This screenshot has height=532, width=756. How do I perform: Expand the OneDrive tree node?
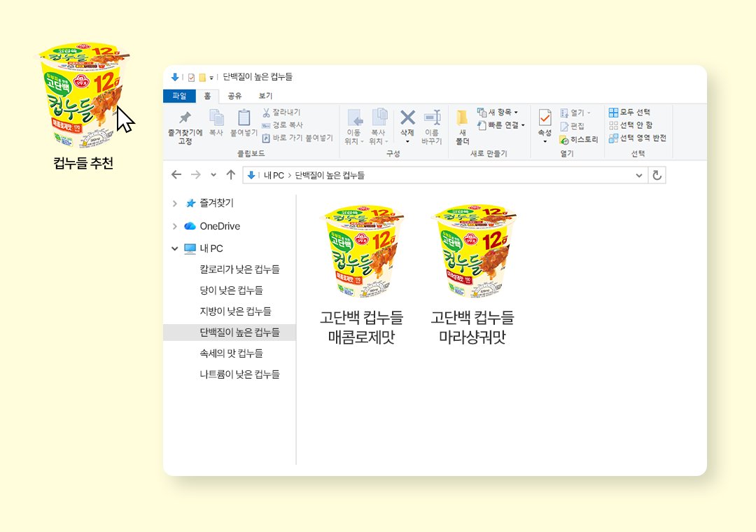pos(175,226)
